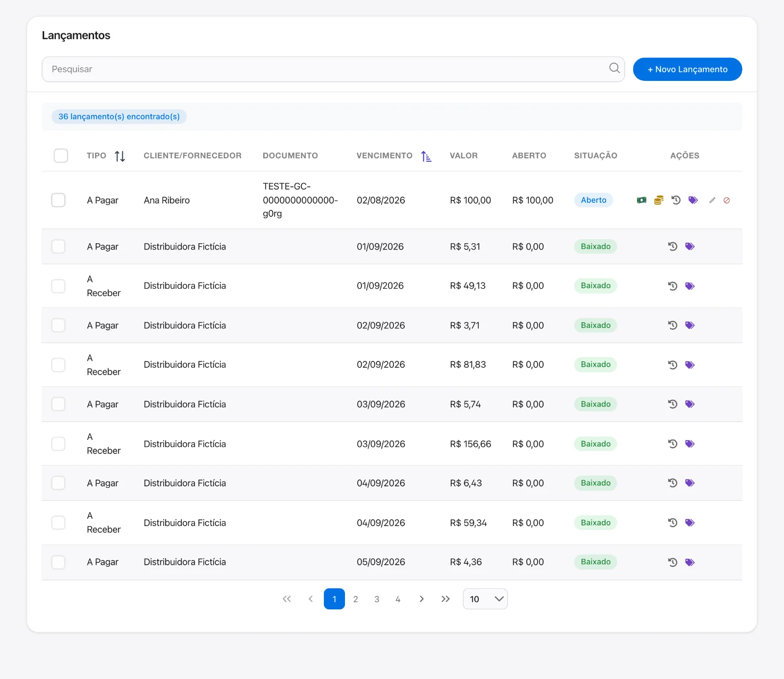Toggle select-all checkbox in table header
The width and height of the screenshot is (784, 679).
[61, 155]
